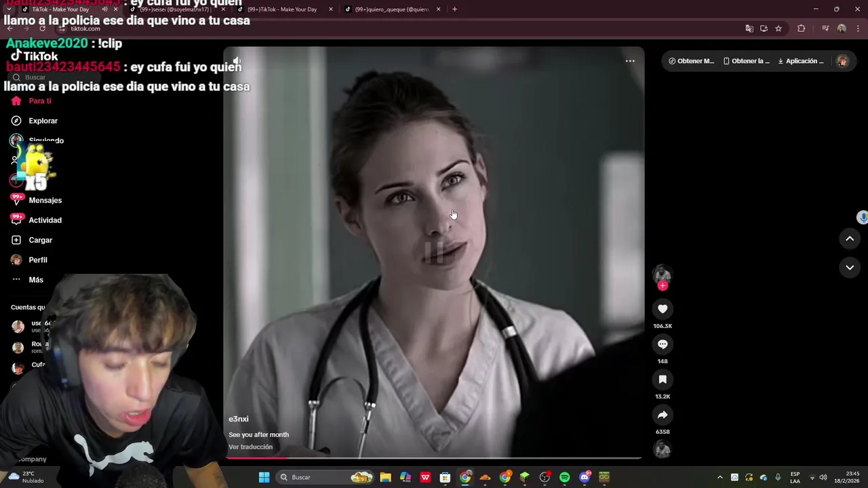This screenshot has width=868, height=488.
Task: Reload the page in browser toolbar
Action: pyautogui.click(x=42, y=28)
